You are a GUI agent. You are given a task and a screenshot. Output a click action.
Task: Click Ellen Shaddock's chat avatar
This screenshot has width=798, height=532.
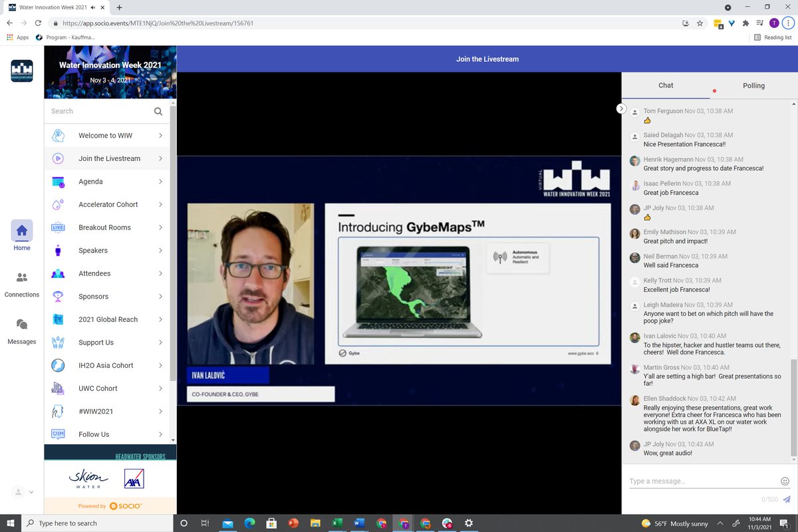pyautogui.click(x=635, y=400)
